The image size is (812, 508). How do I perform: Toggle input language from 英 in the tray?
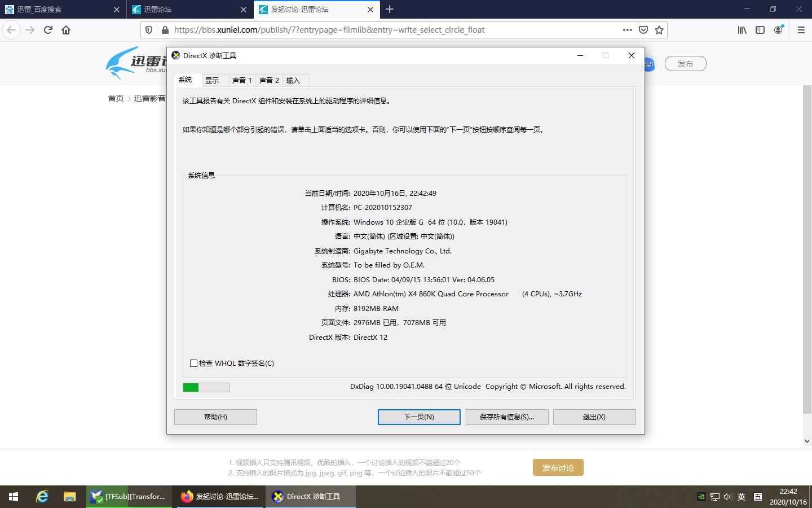(741, 497)
